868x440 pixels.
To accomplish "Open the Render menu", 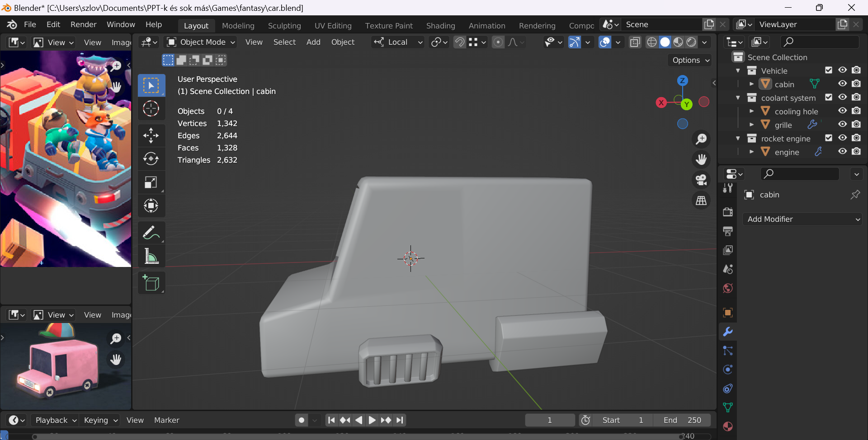I will coord(83,24).
